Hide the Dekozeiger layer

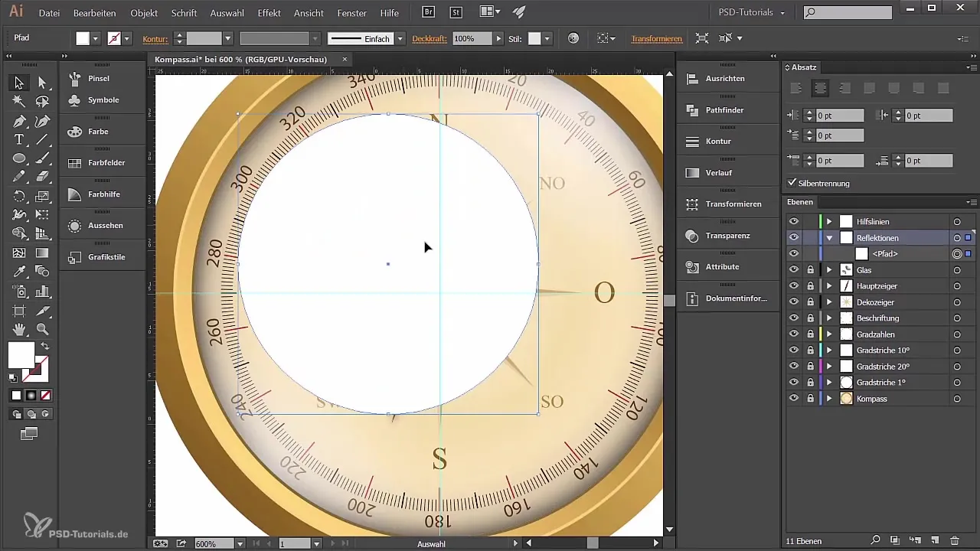coord(794,302)
